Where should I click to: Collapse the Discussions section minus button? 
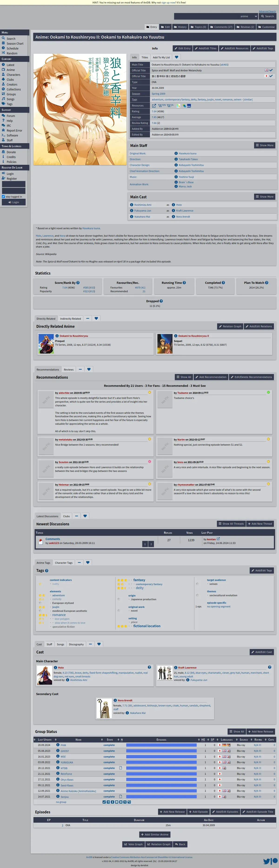click(x=76, y=516)
